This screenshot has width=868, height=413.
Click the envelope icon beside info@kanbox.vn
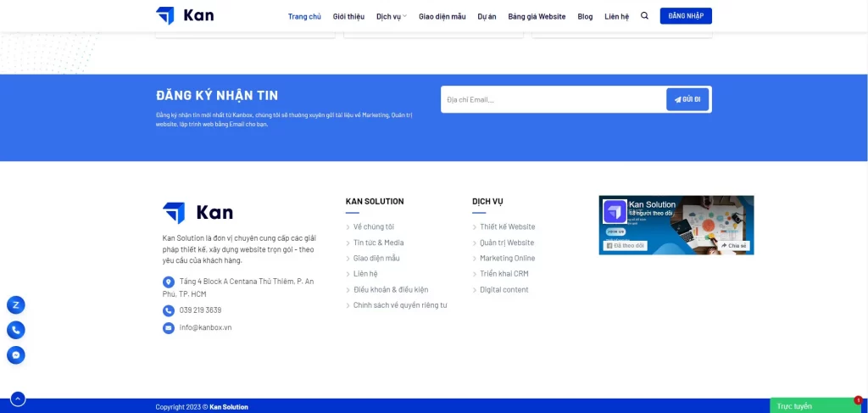[x=169, y=328]
